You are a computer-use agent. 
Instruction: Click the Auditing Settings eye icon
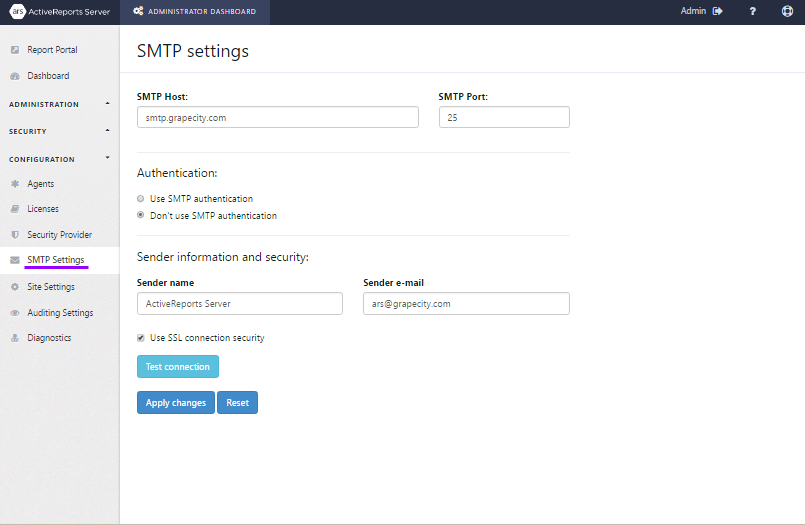15,313
